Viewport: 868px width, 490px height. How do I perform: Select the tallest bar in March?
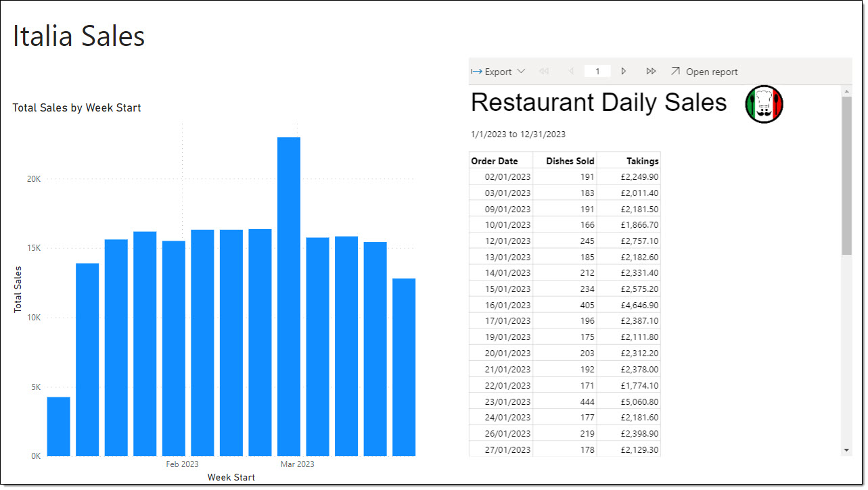(289, 297)
